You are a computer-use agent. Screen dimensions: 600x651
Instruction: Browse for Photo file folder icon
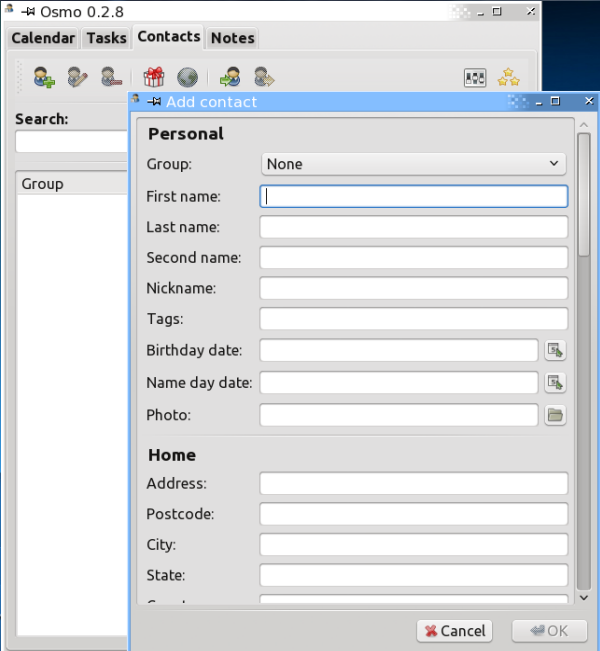pos(555,415)
